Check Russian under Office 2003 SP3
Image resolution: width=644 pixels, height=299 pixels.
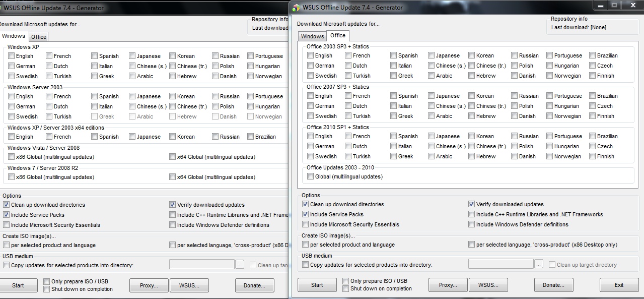(515, 55)
